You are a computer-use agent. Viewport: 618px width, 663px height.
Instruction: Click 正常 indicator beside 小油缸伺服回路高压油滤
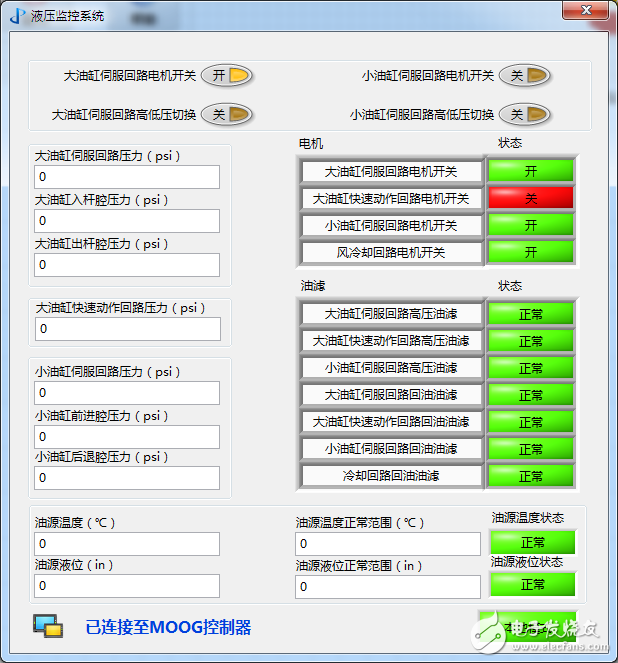click(530, 368)
